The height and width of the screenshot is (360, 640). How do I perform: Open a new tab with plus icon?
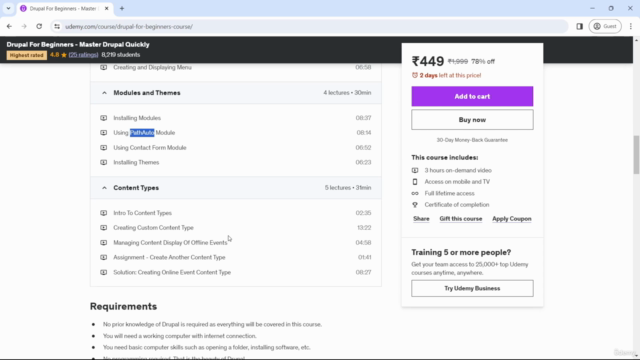(122, 9)
